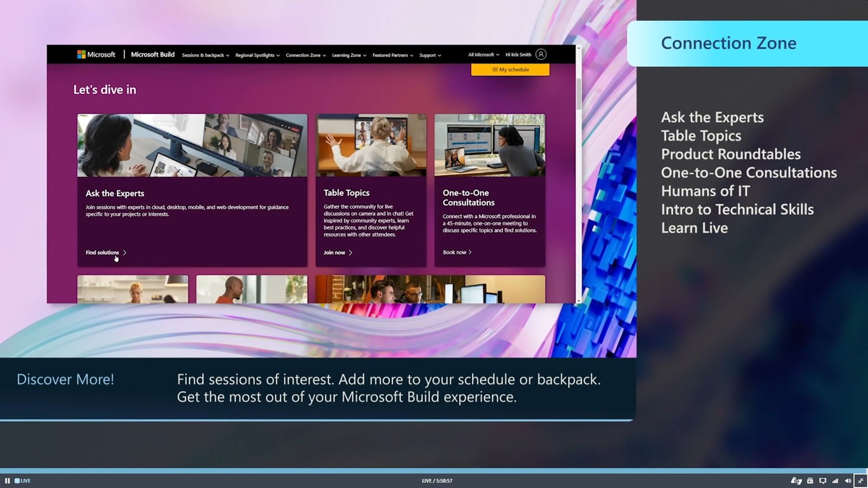Click the LIVE indicator button
Viewport: 868px width, 488px height.
tap(23, 480)
